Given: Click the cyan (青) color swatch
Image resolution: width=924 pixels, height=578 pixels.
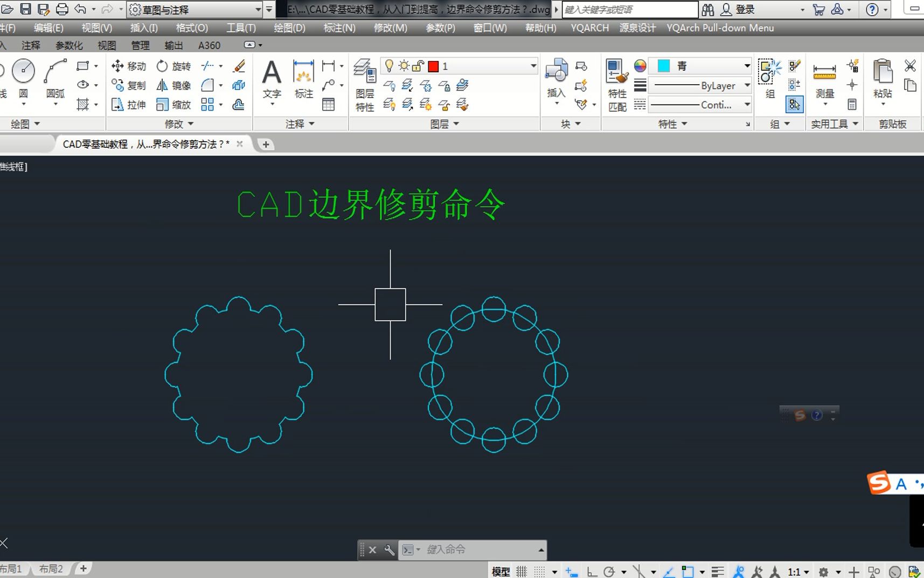Looking at the screenshot, I should pyautogui.click(x=663, y=66).
